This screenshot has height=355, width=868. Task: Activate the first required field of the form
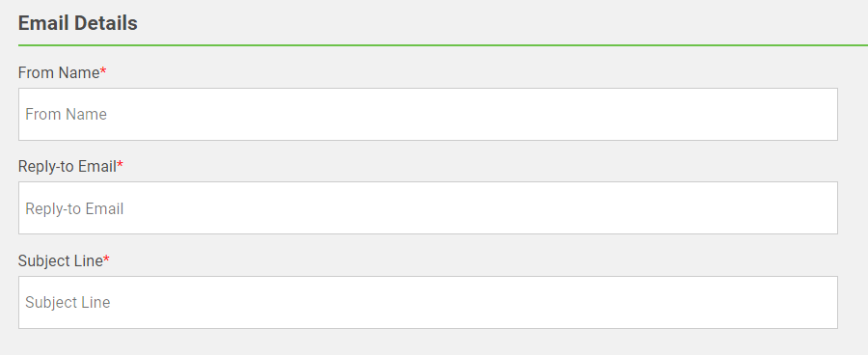point(428,114)
